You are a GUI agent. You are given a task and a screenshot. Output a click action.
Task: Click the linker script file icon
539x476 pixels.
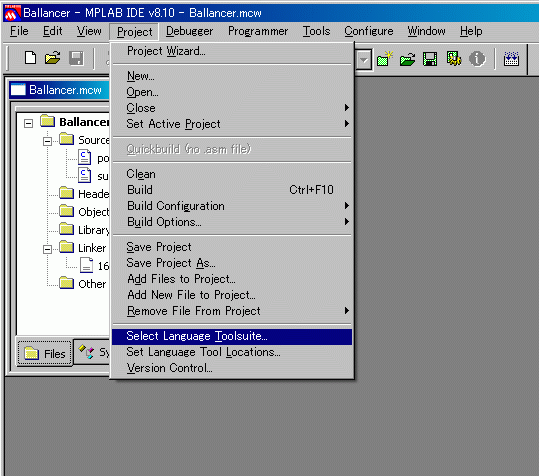click(x=86, y=265)
